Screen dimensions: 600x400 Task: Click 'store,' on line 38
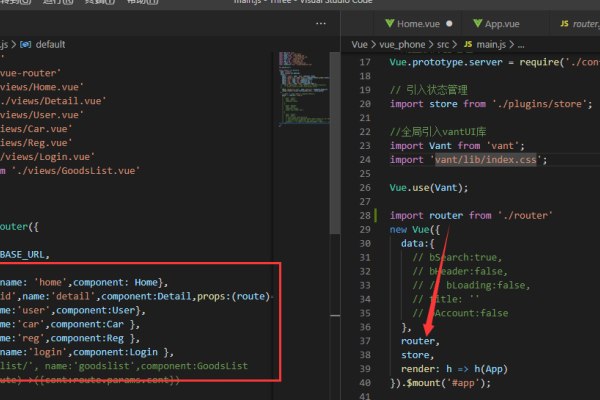point(417,355)
